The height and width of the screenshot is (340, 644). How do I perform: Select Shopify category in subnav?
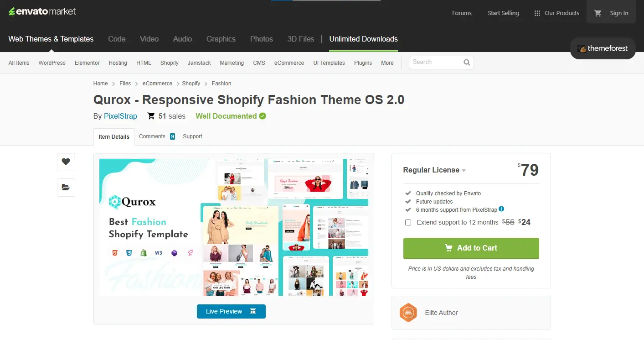click(169, 63)
